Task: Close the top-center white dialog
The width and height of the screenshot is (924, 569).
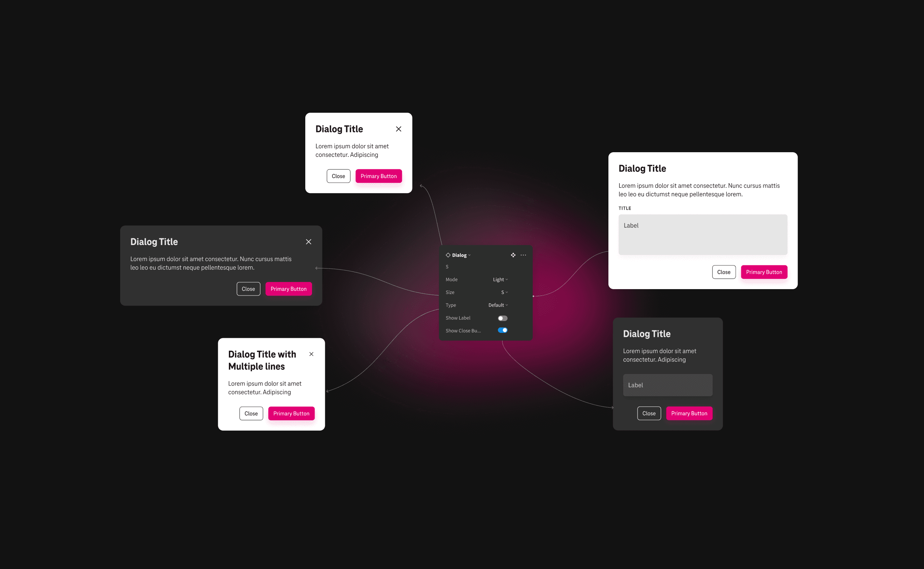Action: coord(399,129)
